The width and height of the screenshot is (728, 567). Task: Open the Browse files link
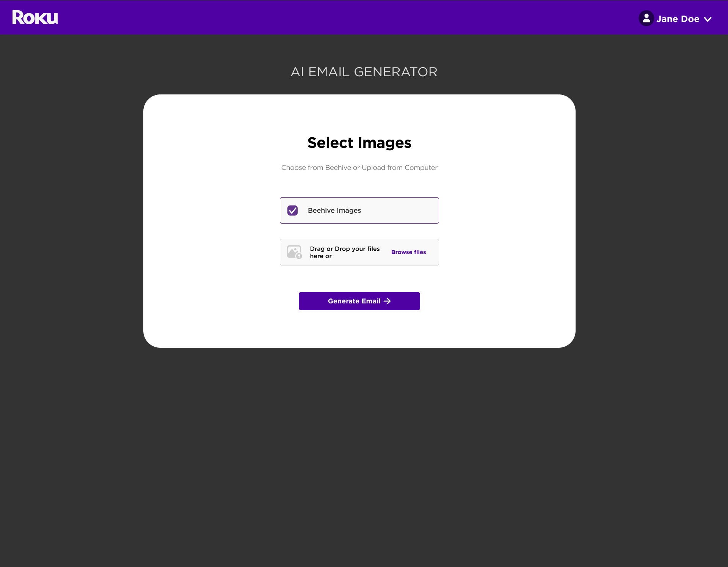(x=408, y=252)
